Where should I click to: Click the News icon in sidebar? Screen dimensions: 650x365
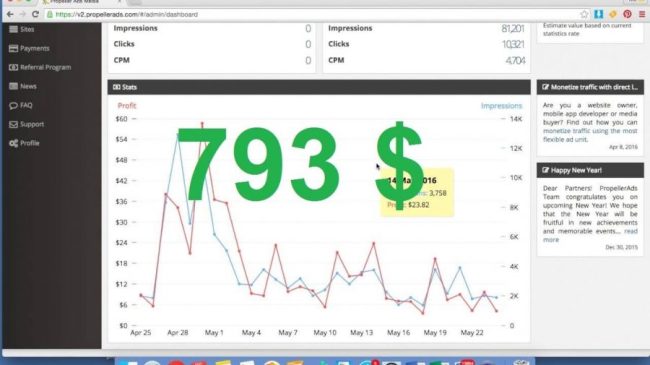[13, 86]
